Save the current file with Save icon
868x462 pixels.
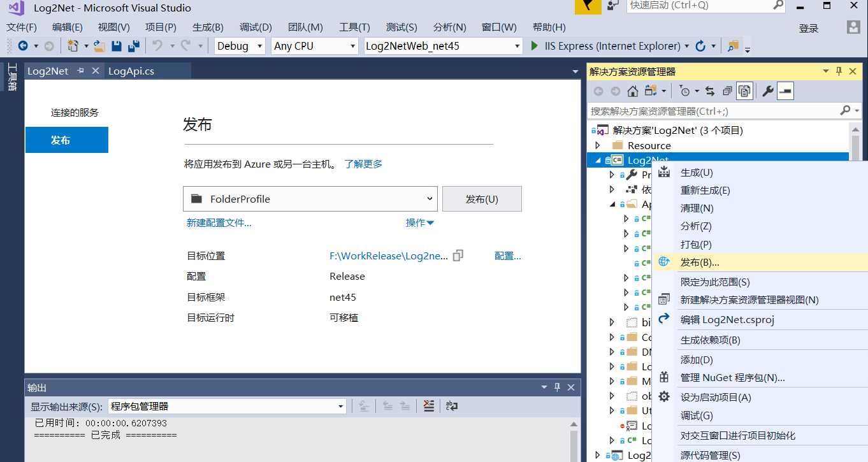click(x=117, y=46)
